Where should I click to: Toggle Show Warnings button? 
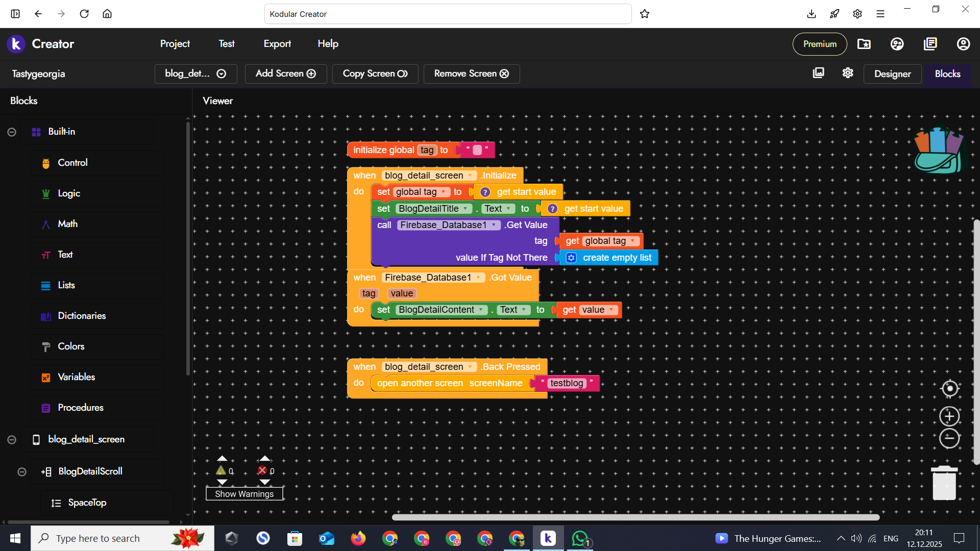(244, 494)
